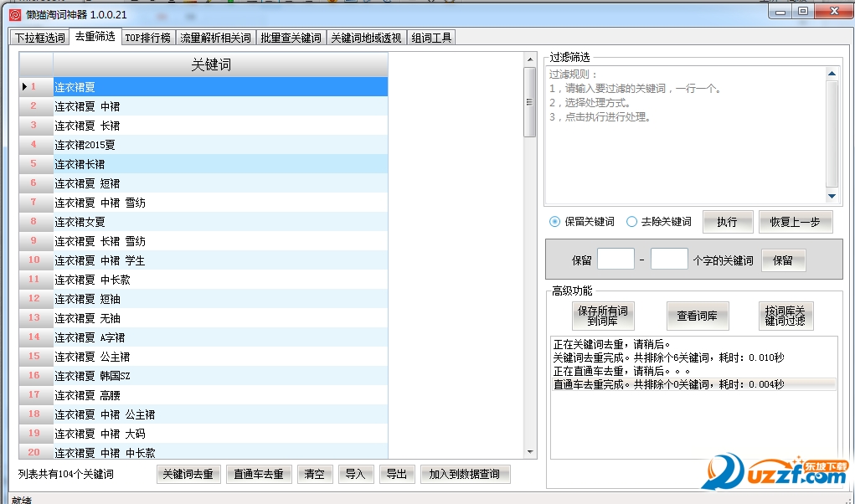Viewport: 855px width, 504px height.
Task: Click 按词库关键词过滤 button
Action: point(785,316)
